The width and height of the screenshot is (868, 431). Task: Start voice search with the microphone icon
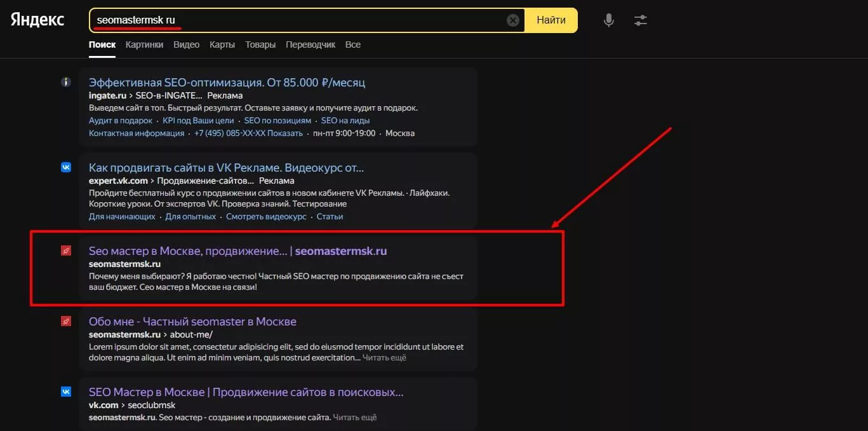tap(608, 20)
